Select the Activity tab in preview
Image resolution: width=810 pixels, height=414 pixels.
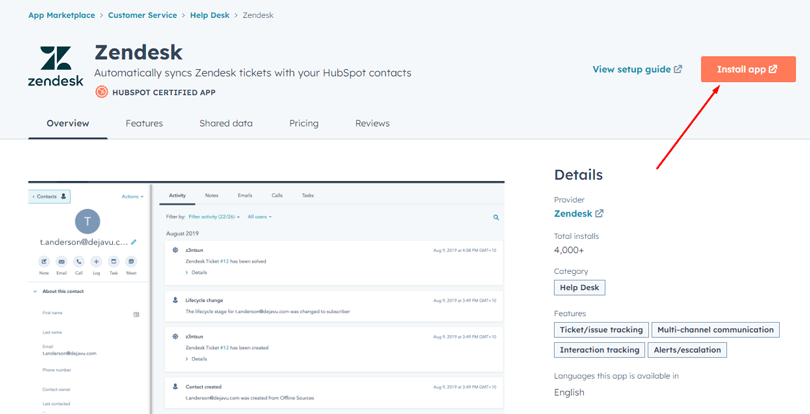(x=177, y=195)
